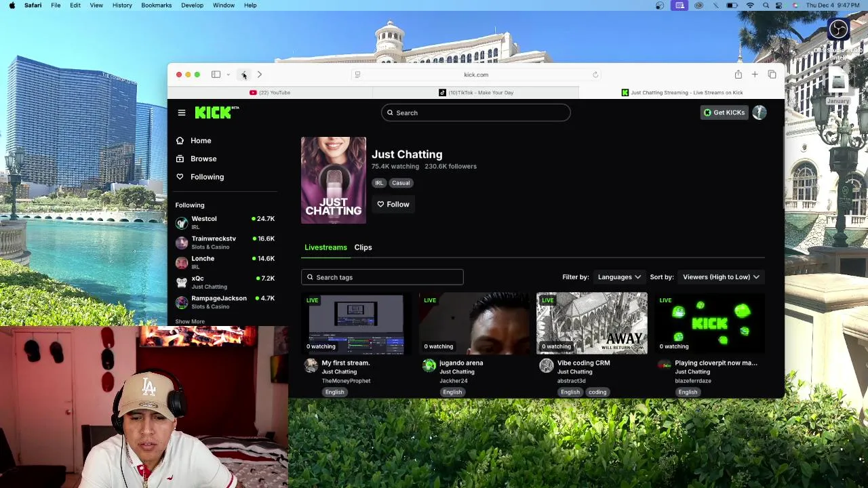Click abstract3d streamer avatar
The image size is (868, 488).
[546, 366]
